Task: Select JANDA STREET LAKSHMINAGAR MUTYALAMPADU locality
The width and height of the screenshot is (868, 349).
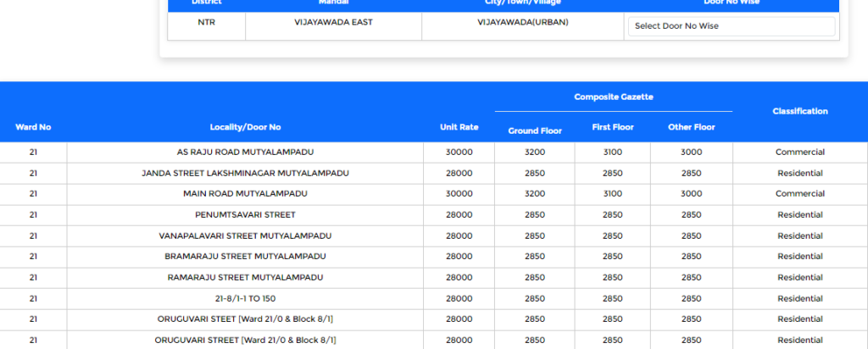Action: click(x=245, y=173)
